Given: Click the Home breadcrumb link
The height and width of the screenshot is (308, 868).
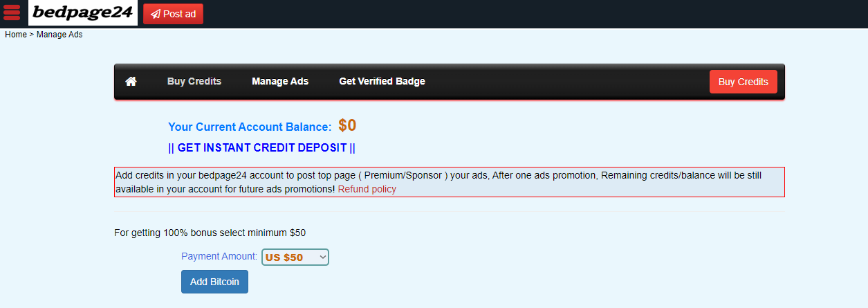Looking at the screenshot, I should (x=16, y=35).
